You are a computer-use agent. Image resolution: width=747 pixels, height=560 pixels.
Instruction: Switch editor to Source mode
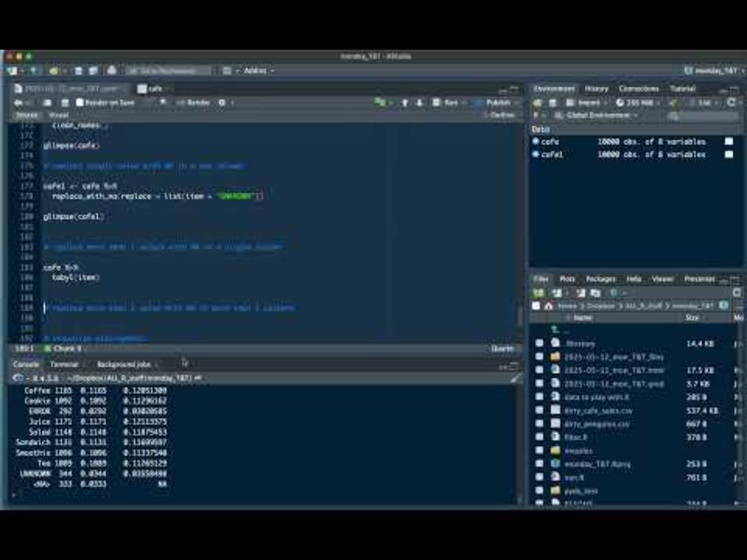click(x=27, y=115)
